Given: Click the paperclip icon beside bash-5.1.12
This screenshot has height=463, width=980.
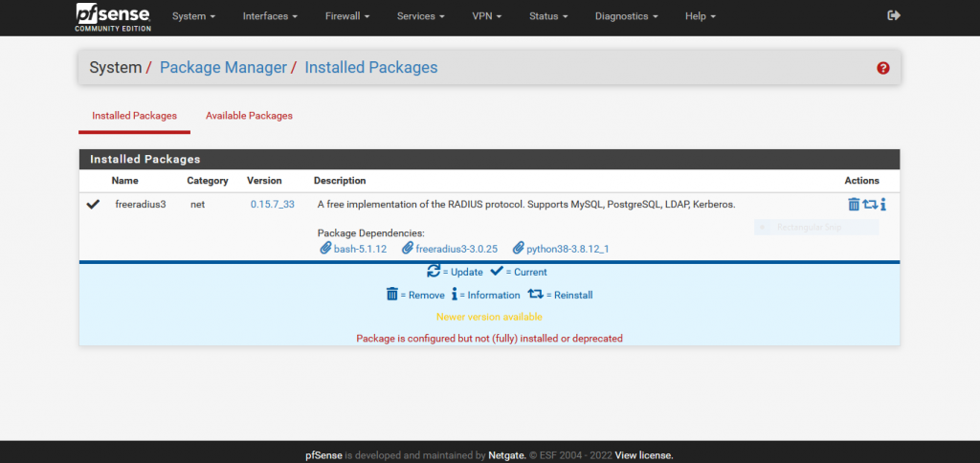Looking at the screenshot, I should (325, 248).
